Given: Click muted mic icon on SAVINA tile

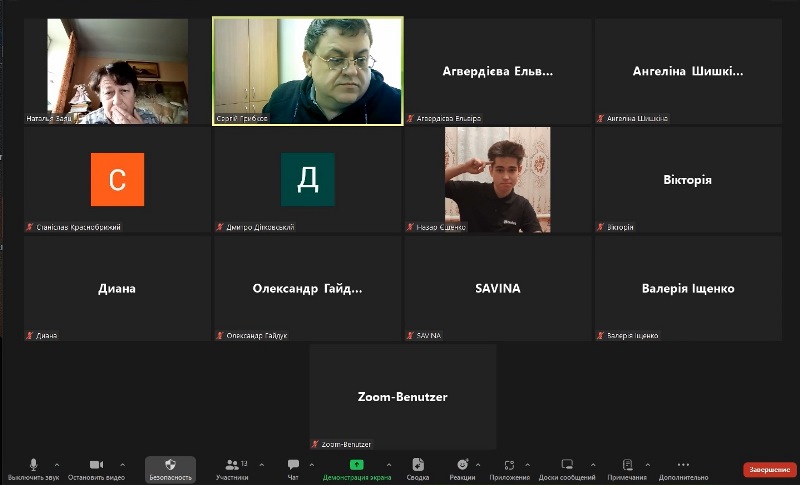Looking at the screenshot, I should tap(410, 336).
